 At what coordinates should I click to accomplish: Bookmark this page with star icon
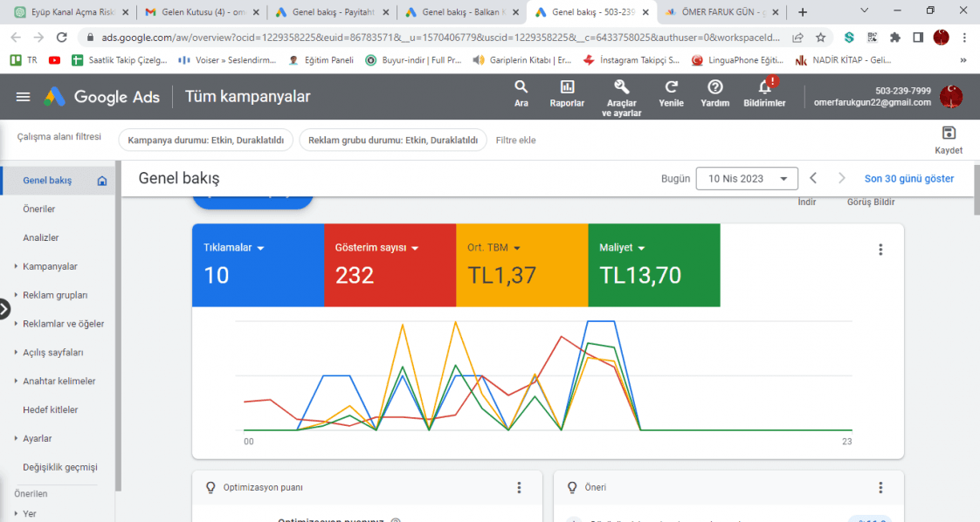[x=821, y=38]
